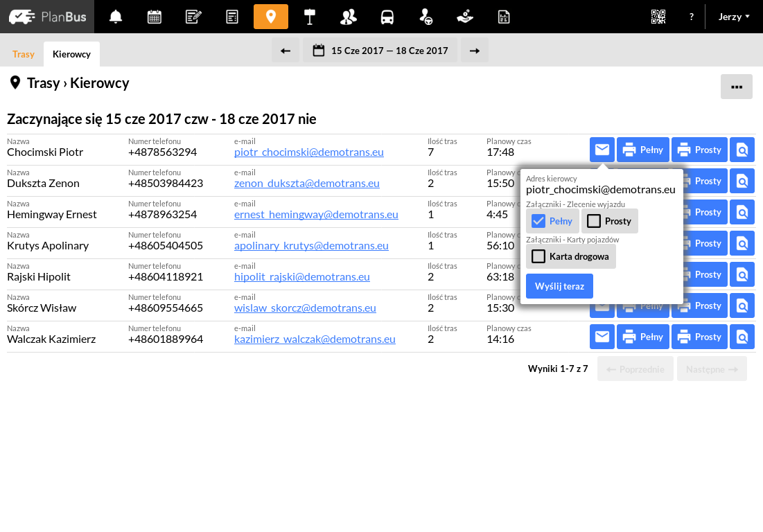This screenshot has height=532, width=763.
Task: Open the three-dot options menu
Action: point(737,86)
